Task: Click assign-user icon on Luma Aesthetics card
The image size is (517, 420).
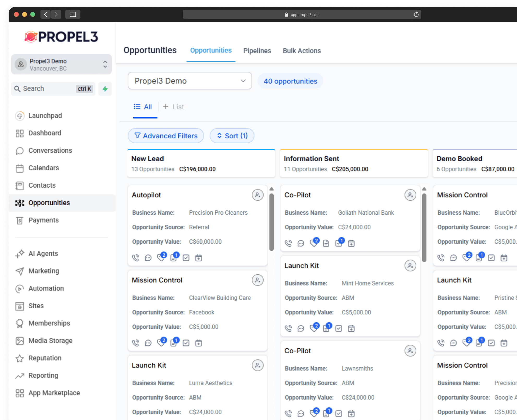Action: 257,365
